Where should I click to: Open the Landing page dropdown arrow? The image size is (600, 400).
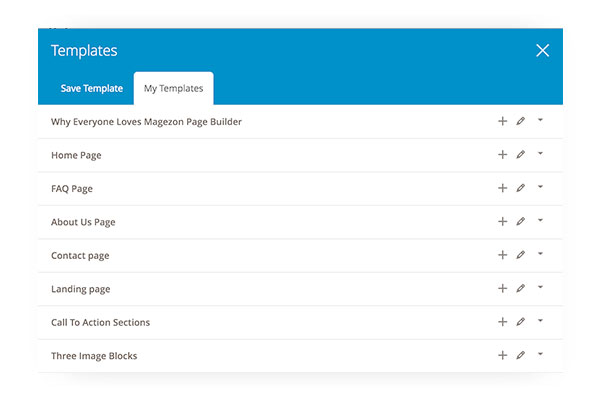click(x=540, y=287)
